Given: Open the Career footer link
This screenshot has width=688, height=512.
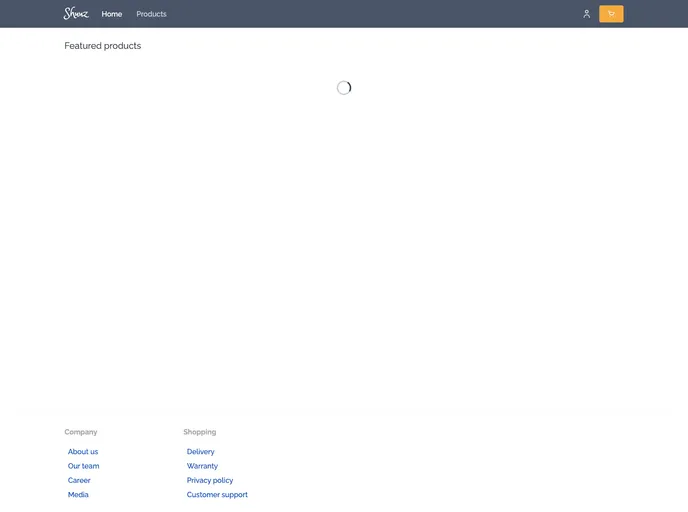Looking at the screenshot, I should click(79, 480).
